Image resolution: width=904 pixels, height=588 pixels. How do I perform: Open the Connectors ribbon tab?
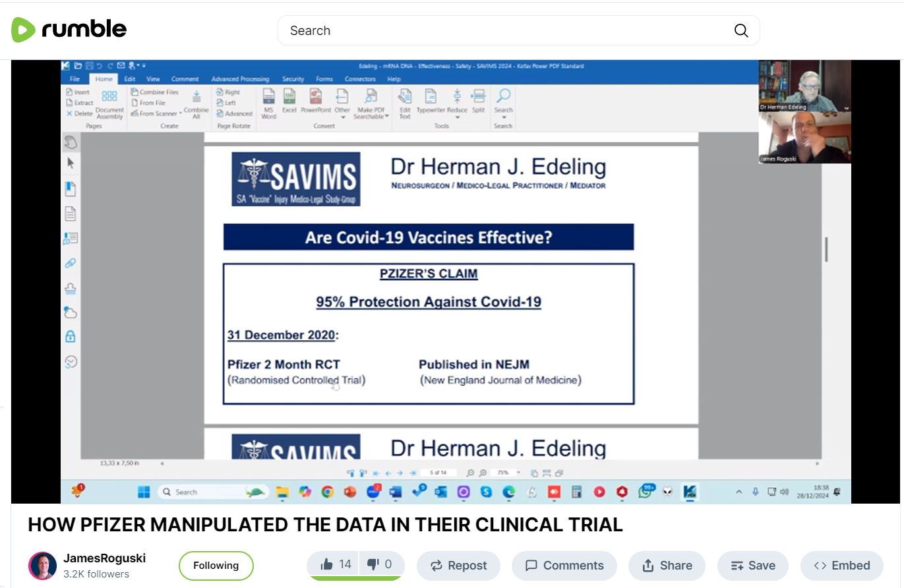(360, 79)
